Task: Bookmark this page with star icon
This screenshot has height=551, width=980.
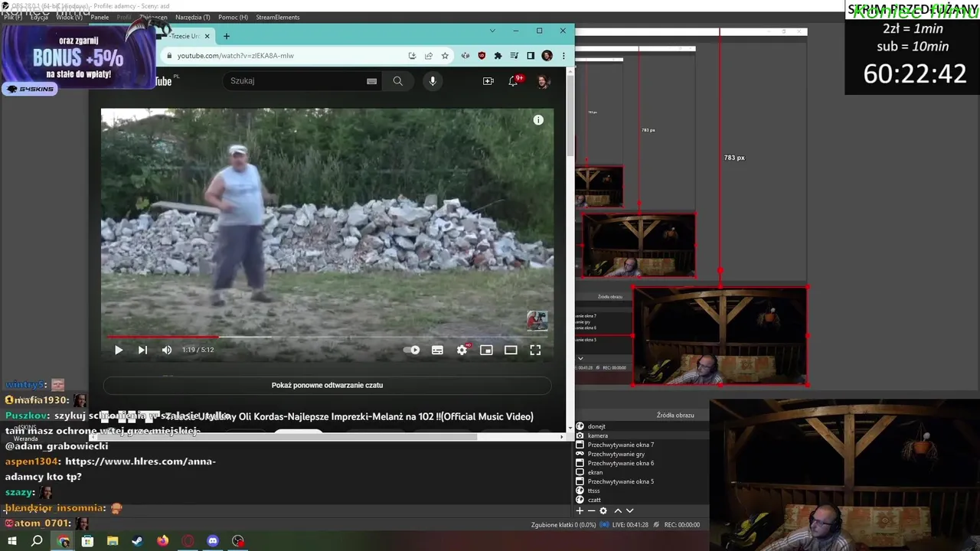Action: click(445, 56)
